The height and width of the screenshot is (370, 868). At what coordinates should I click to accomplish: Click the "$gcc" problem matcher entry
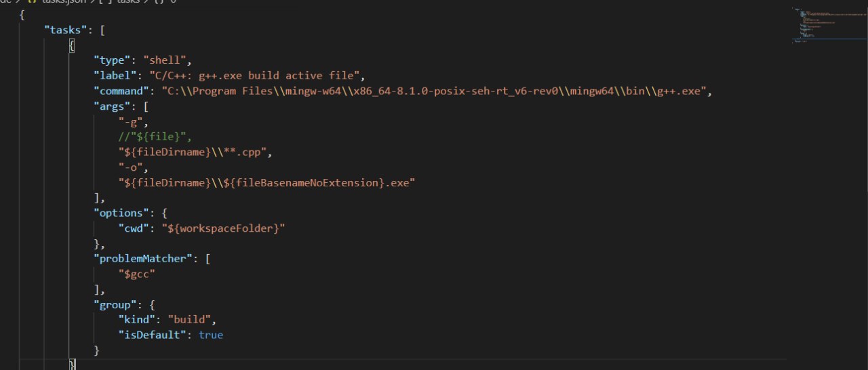pyautogui.click(x=137, y=273)
